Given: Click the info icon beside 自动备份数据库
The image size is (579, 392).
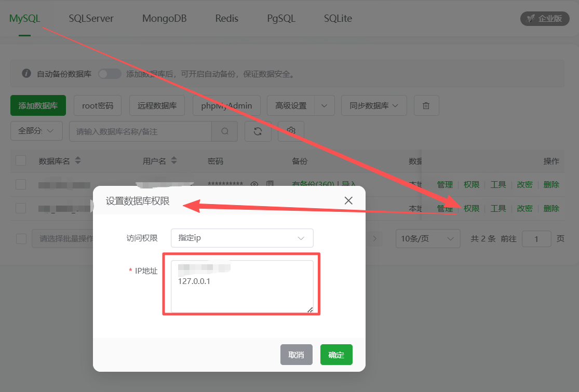Looking at the screenshot, I should [26, 73].
